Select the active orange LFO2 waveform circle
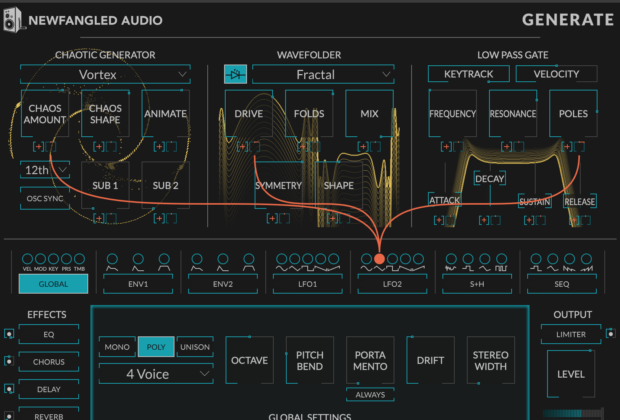 point(381,259)
